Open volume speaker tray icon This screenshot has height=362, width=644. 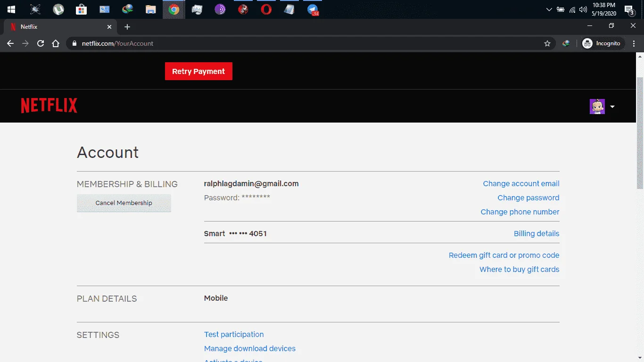pos(583,9)
